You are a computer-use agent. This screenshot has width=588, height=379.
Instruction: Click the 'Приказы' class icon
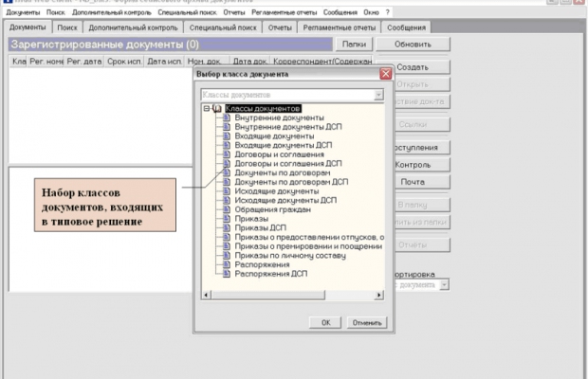(x=228, y=218)
